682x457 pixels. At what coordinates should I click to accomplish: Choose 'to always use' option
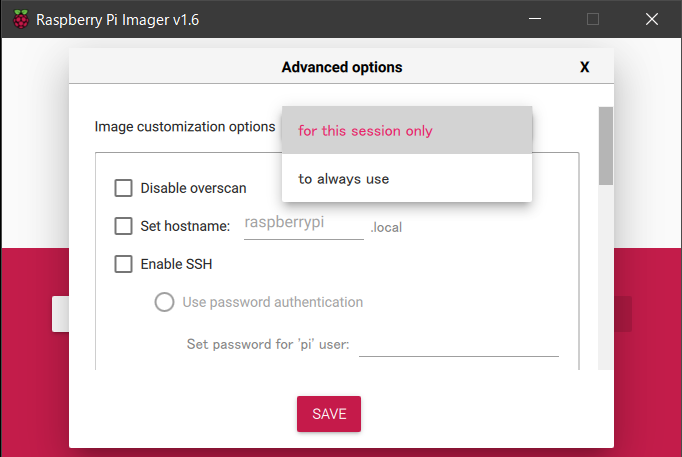click(x=407, y=178)
